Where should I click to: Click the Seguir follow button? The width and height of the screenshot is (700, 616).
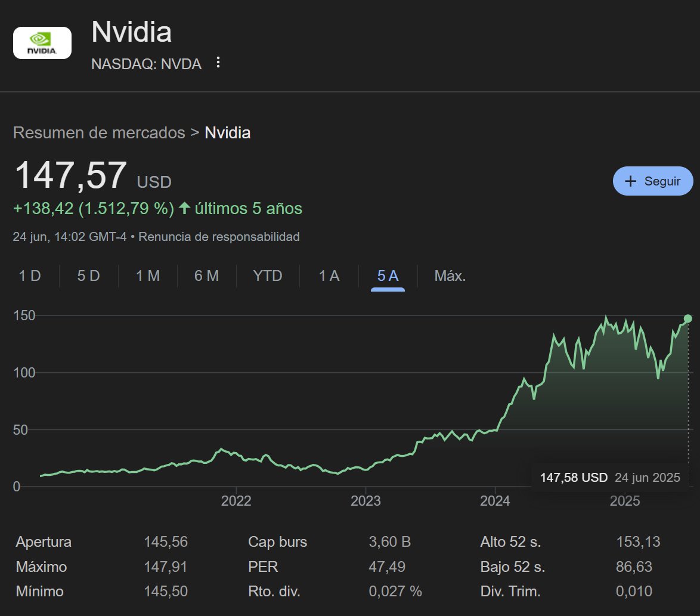(653, 181)
